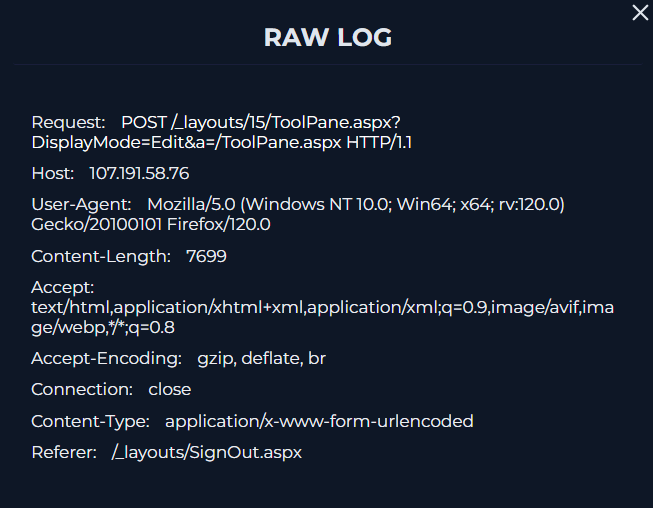
Task: Click the User-Agent field label
Action: point(75,204)
